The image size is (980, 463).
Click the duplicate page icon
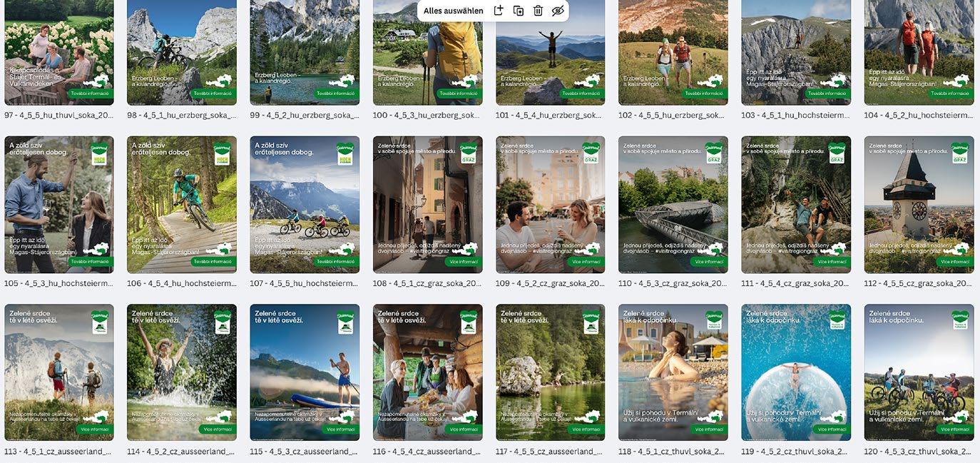pos(519,11)
